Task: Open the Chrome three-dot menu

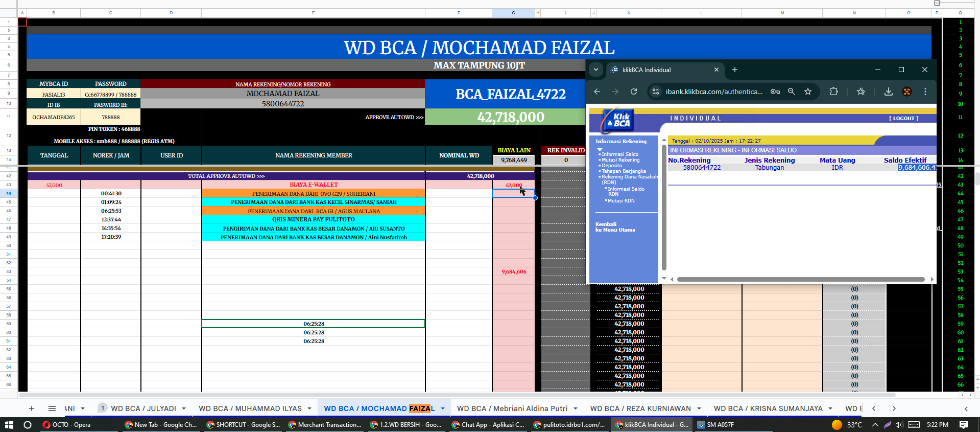Action: pyautogui.click(x=925, y=92)
